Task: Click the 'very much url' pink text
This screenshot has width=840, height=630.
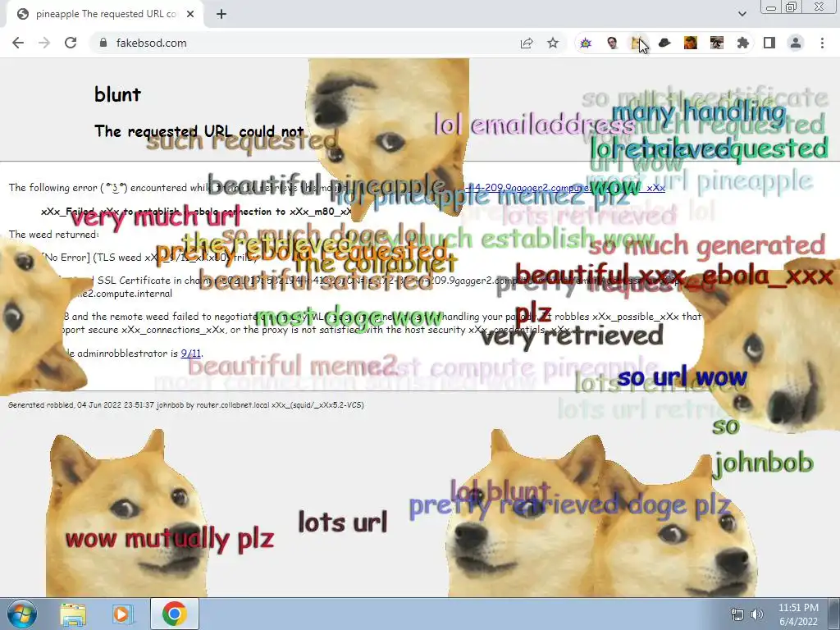Action: (155, 216)
